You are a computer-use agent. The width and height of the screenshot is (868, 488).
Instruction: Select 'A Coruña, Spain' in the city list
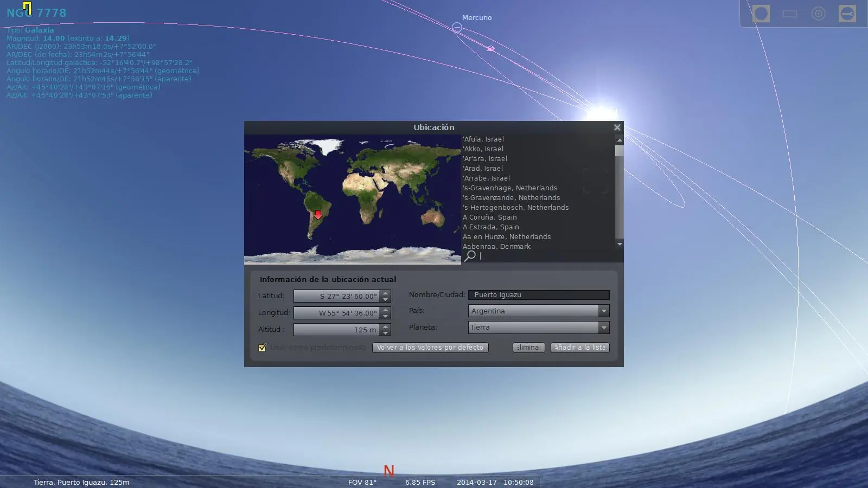point(490,217)
